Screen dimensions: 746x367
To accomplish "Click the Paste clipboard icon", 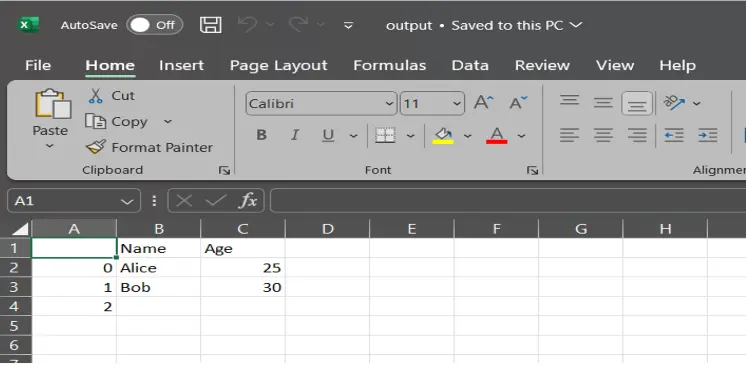I will coord(52,104).
